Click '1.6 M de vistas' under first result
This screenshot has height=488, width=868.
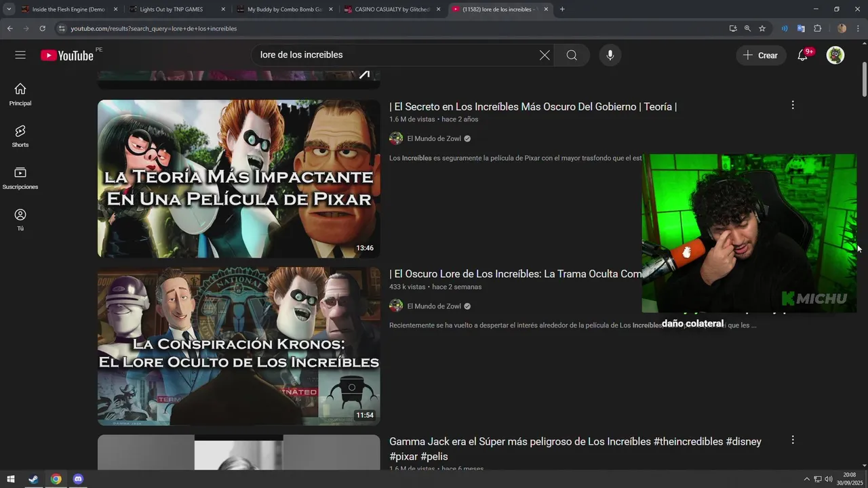pos(412,119)
